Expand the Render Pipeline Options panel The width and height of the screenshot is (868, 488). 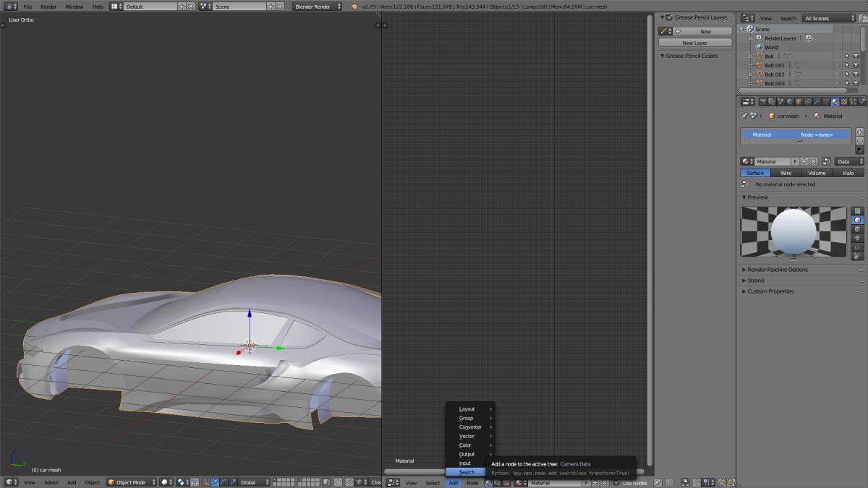pos(778,270)
